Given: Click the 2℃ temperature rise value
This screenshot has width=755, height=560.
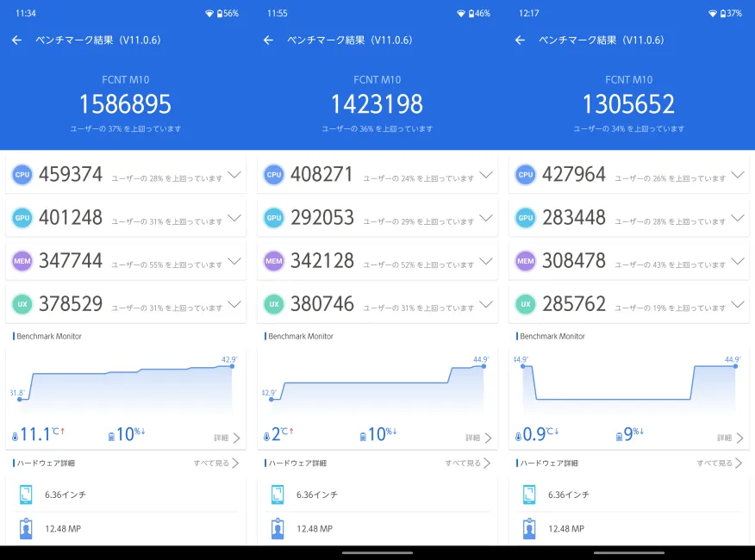Looking at the screenshot, I should tap(282, 434).
